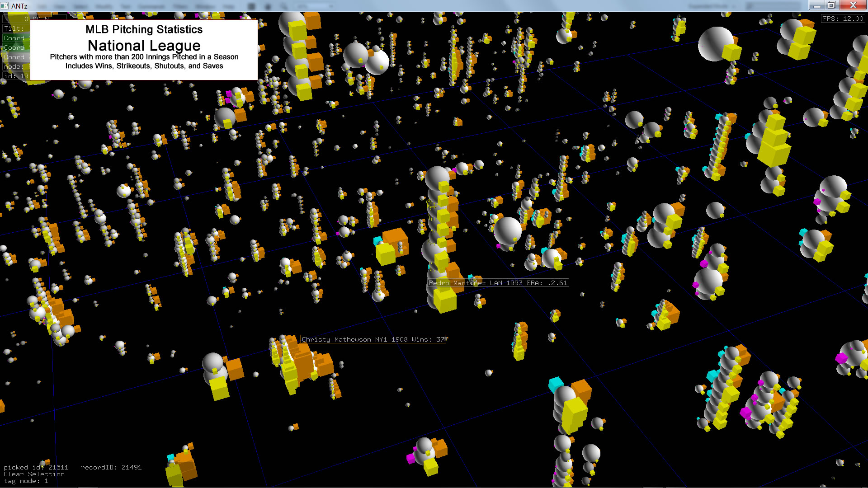Image resolution: width=868 pixels, height=488 pixels.
Task: Restore down the ANTz window
Action: click(831, 5)
